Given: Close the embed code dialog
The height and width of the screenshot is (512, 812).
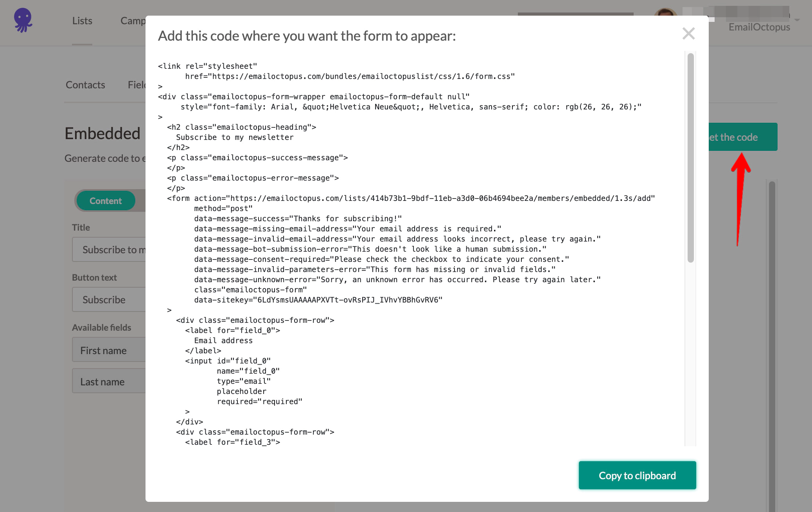Looking at the screenshot, I should point(688,34).
